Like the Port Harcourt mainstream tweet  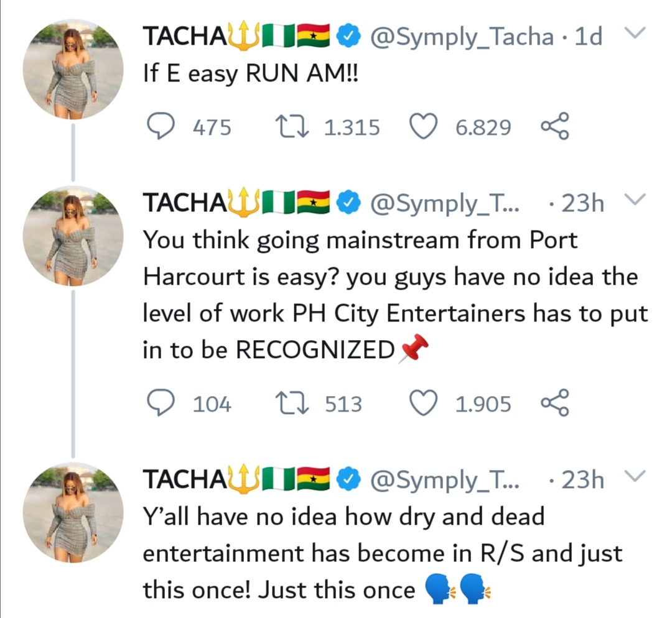click(x=424, y=404)
